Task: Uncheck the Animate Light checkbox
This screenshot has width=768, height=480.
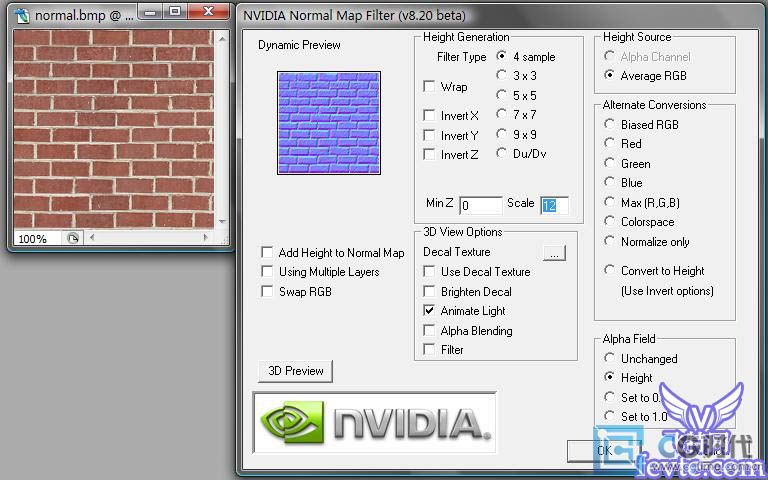Action: pos(429,311)
